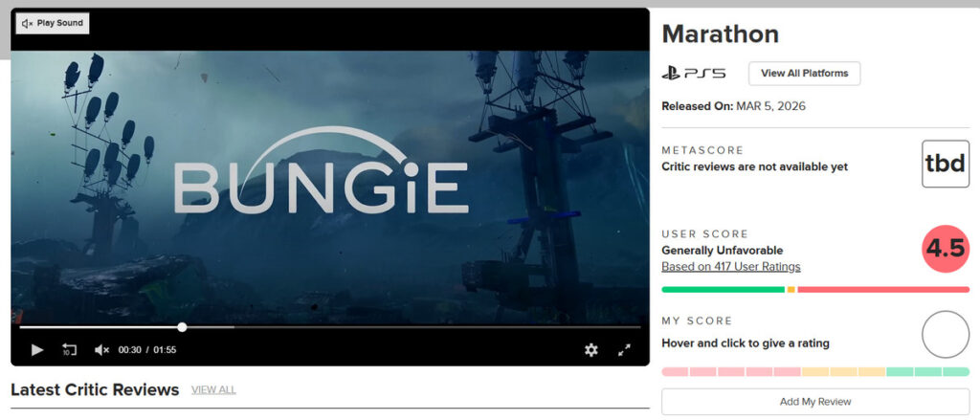The width and height of the screenshot is (980, 420).
Task: Play the Marathon trailer video
Action: click(x=37, y=350)
